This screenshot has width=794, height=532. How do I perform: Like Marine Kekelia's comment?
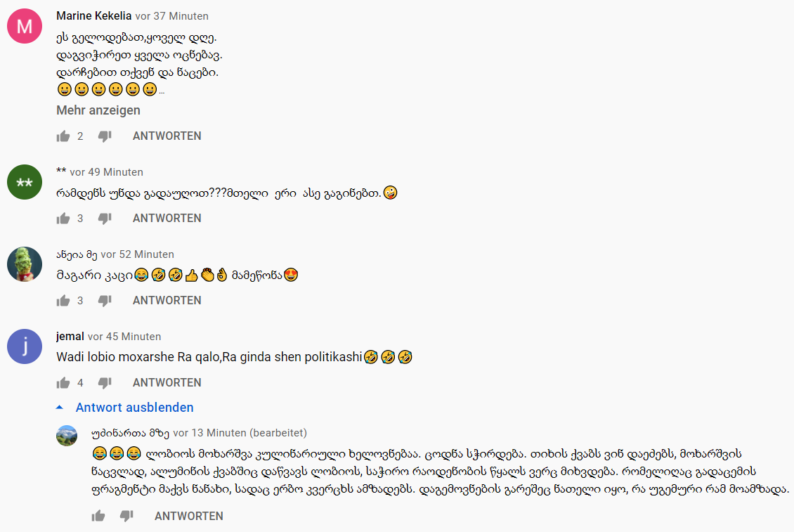[63, 136]
